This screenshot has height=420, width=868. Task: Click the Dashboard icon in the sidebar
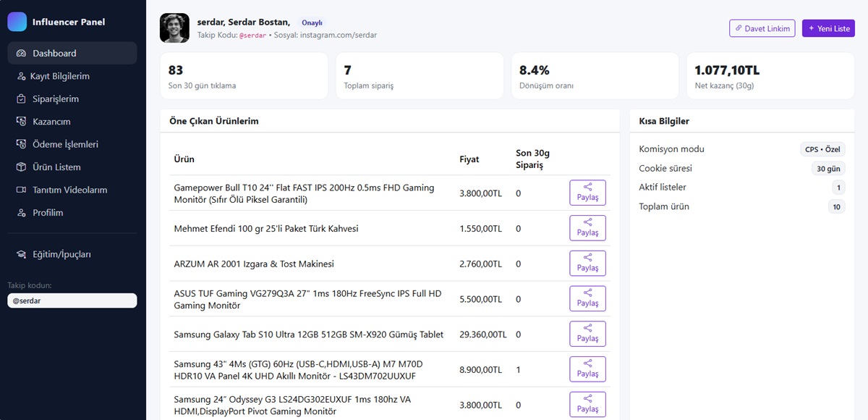tap(21, 54)
